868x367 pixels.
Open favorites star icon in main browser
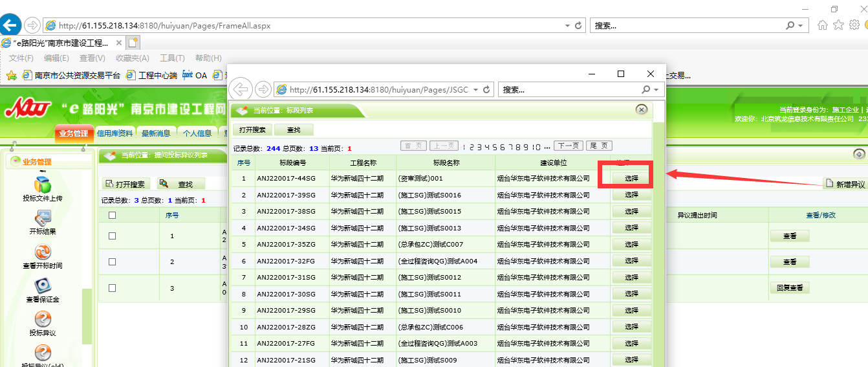[838, 25]
